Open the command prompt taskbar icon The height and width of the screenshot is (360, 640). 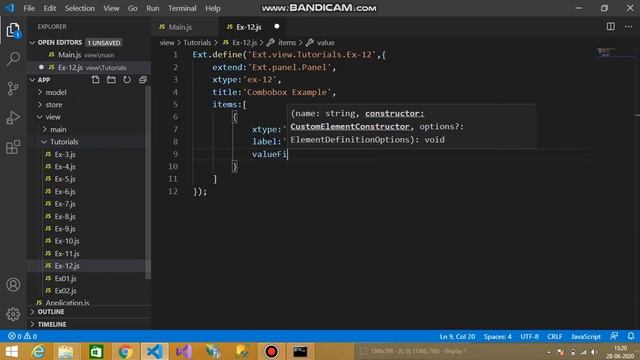300,352
